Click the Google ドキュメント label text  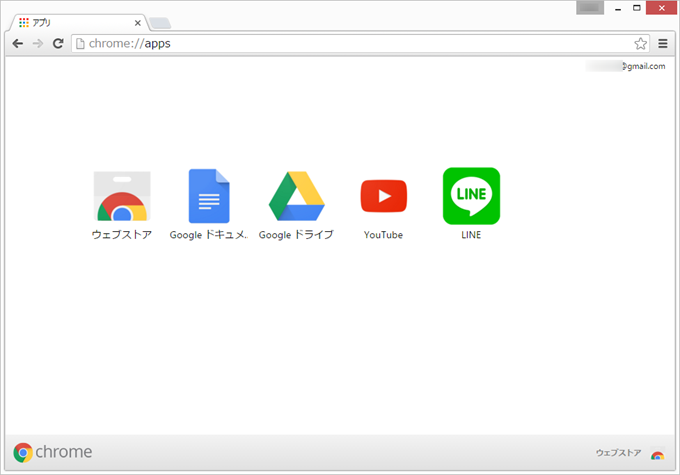point(209,235)
